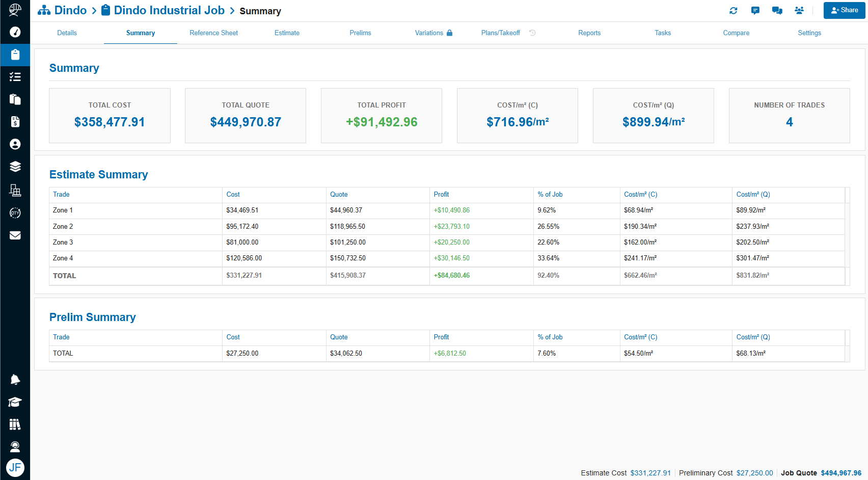Click the QTY quantity sidebar icon
The width and height of the screenshot is (868, 480).
(15, 213)
